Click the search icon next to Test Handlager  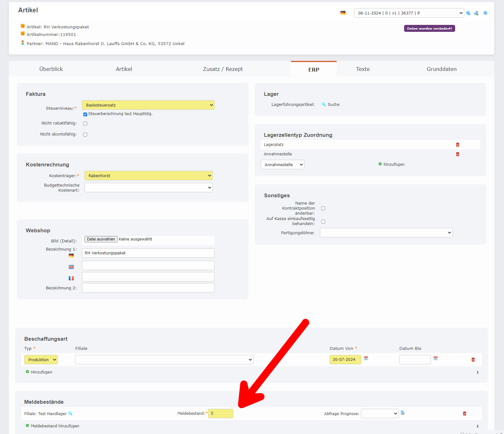click(70, 414)
